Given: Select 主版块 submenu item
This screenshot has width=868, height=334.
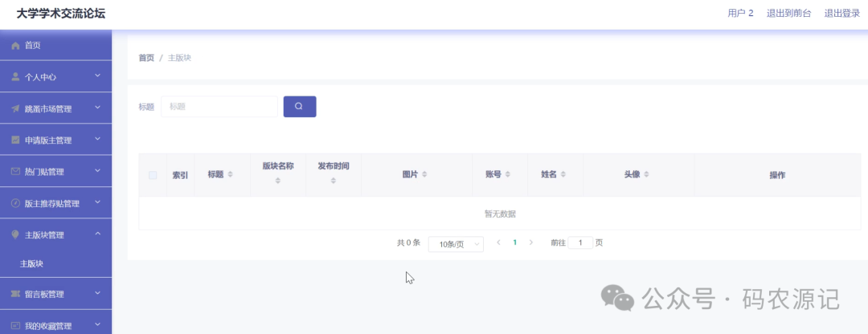Looking at the screenshot, I should [31, 264].
